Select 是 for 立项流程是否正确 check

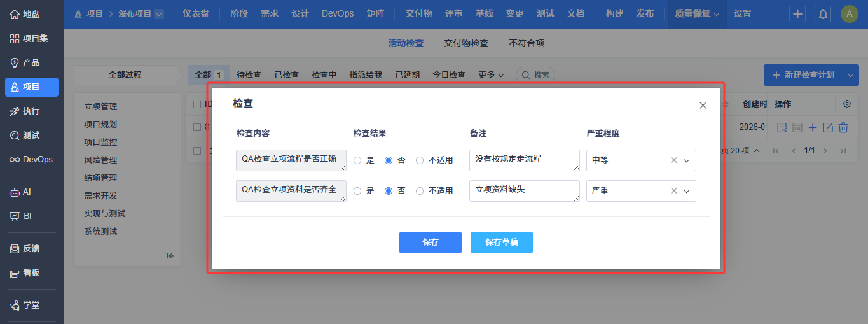[357, 160]
